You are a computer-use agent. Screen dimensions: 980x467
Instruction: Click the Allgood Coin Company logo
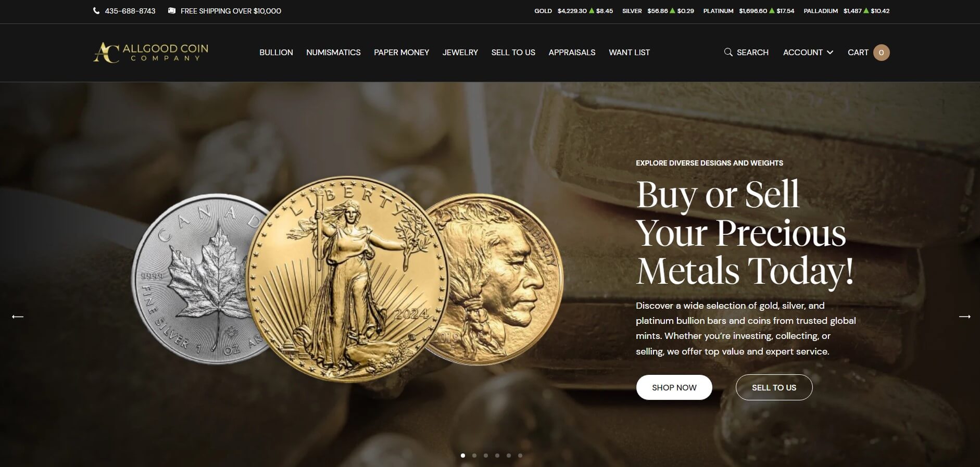(150, 52)
